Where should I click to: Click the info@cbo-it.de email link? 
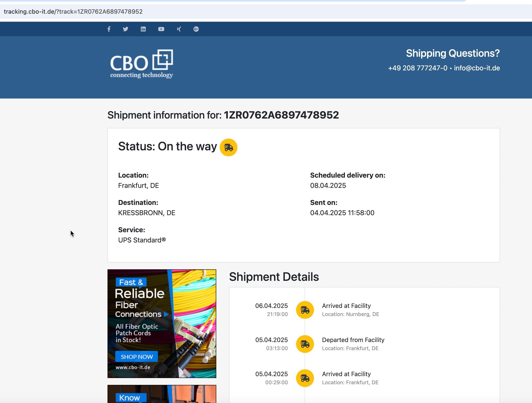click(x=477, y=68)
